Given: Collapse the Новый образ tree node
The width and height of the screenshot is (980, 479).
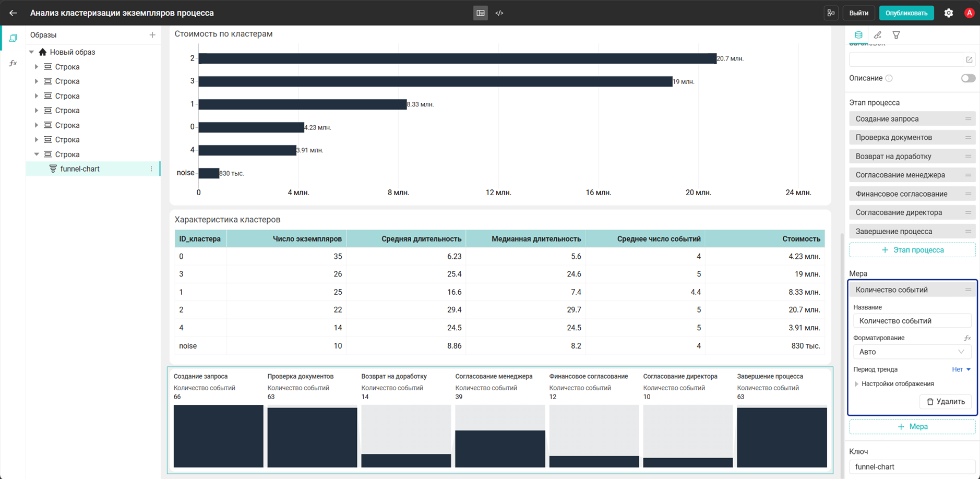Looking at the screenshot, I should [32, 52].
